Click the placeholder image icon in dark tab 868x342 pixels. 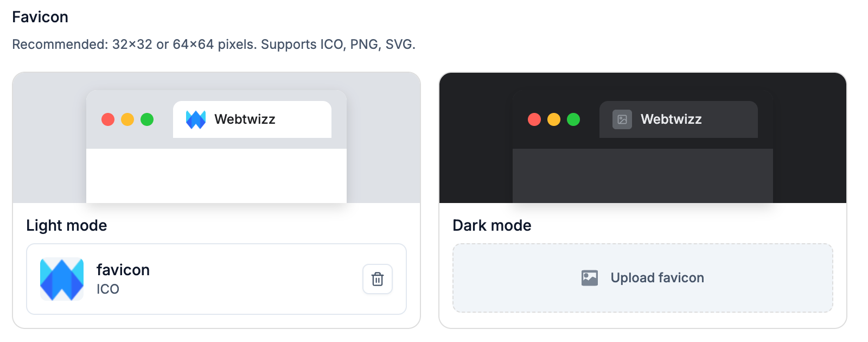[622, 119]
